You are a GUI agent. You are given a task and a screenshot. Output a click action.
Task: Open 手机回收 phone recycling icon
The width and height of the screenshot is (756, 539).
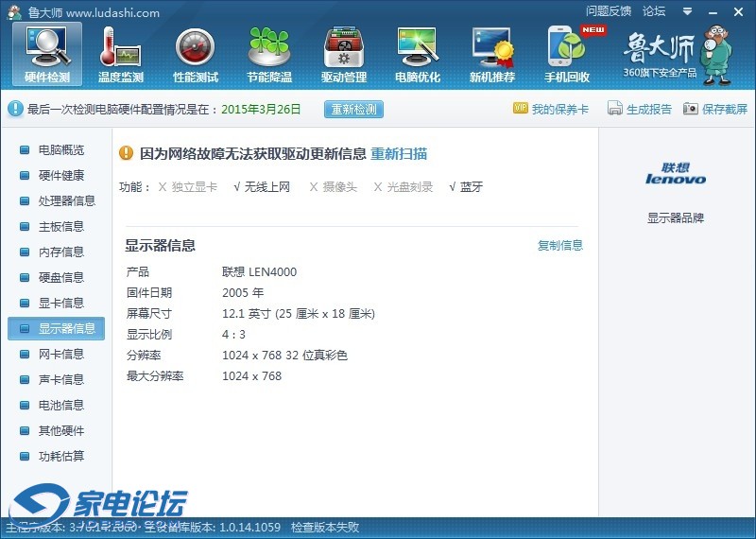point(567,55)
